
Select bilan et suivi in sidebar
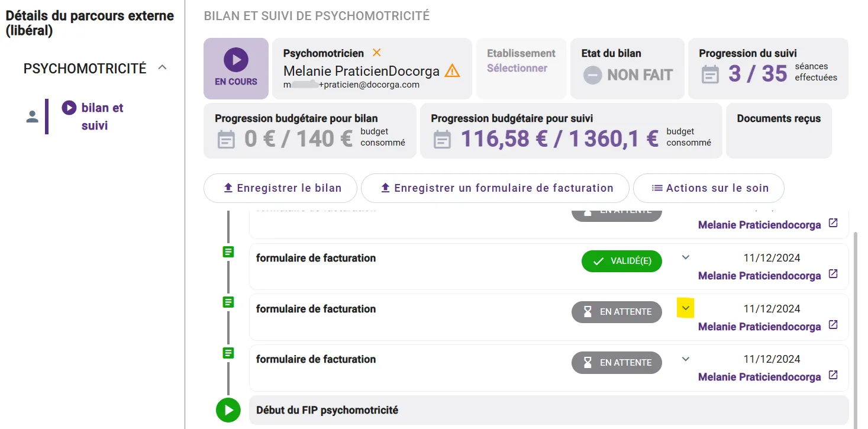pyautogui.click(x=102, y=117)
